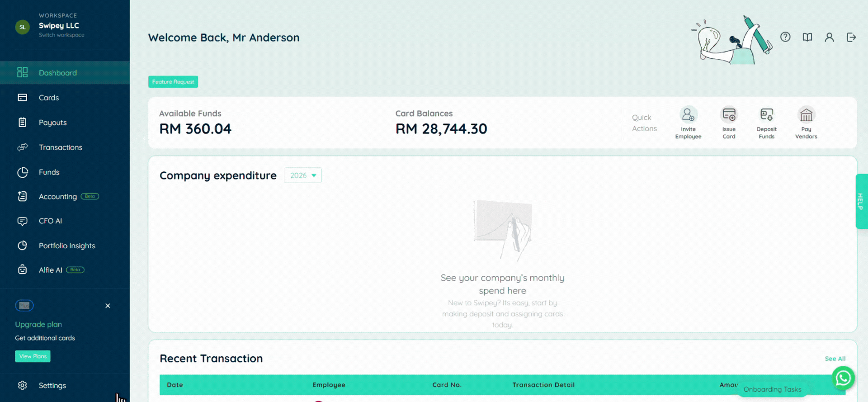Open the Issue Card quick action
This screenshot has width=868, height=402.
click(729, 115)
